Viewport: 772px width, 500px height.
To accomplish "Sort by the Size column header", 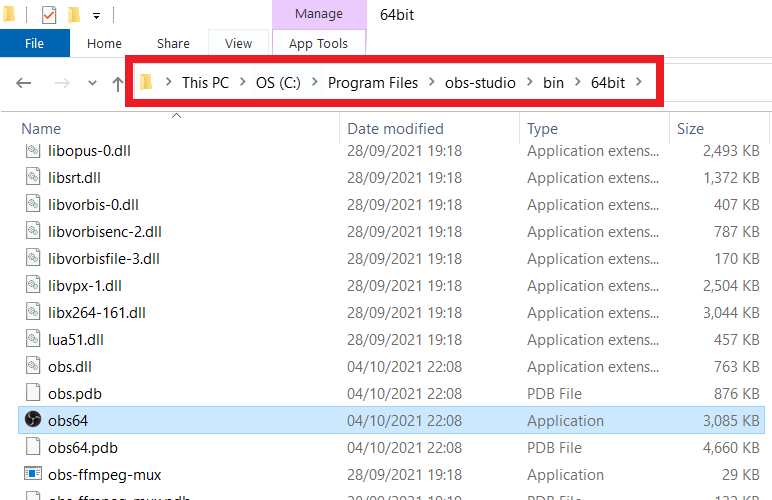I will [690, 129].
